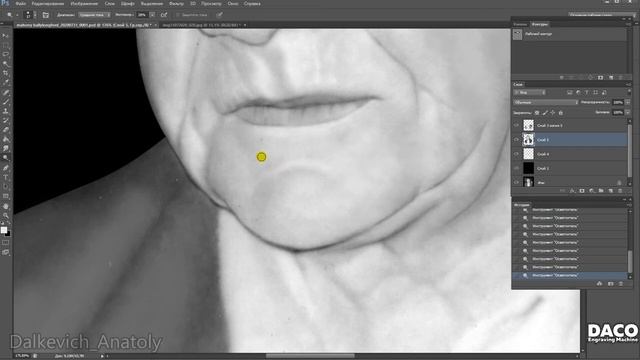
Task: Create new snapshot in History panel
Action: [x=611, y=284]
